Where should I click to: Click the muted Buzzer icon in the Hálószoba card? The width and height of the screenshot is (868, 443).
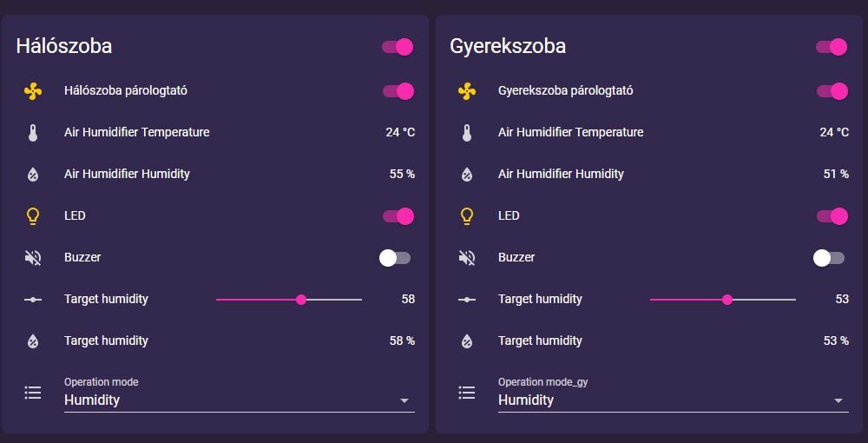point(33,258)
